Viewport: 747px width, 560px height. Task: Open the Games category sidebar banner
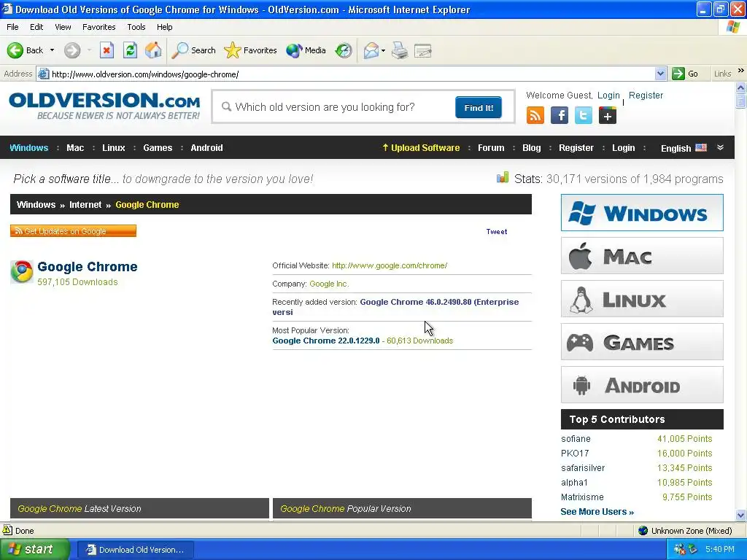(x=642, y=341)
